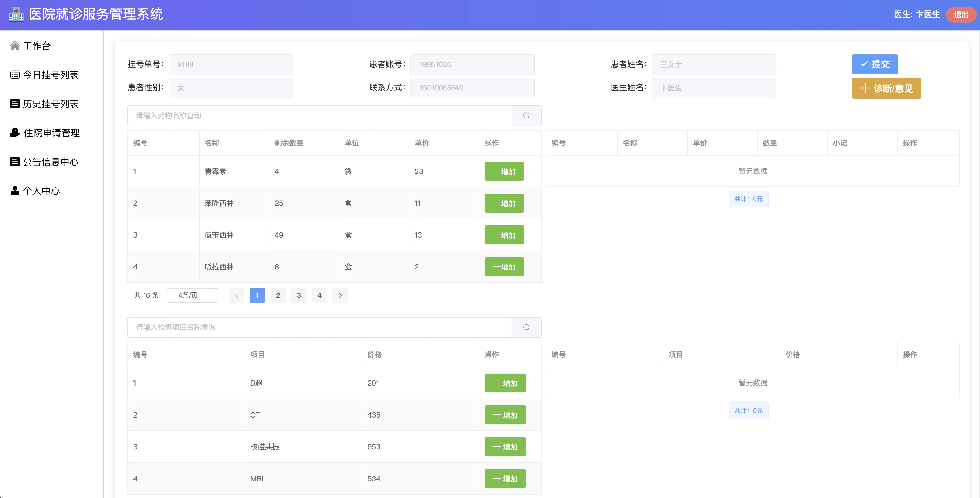Click the icon beside 住院申请管理
This screenshot has width=980, height=498.
(15, 133)
